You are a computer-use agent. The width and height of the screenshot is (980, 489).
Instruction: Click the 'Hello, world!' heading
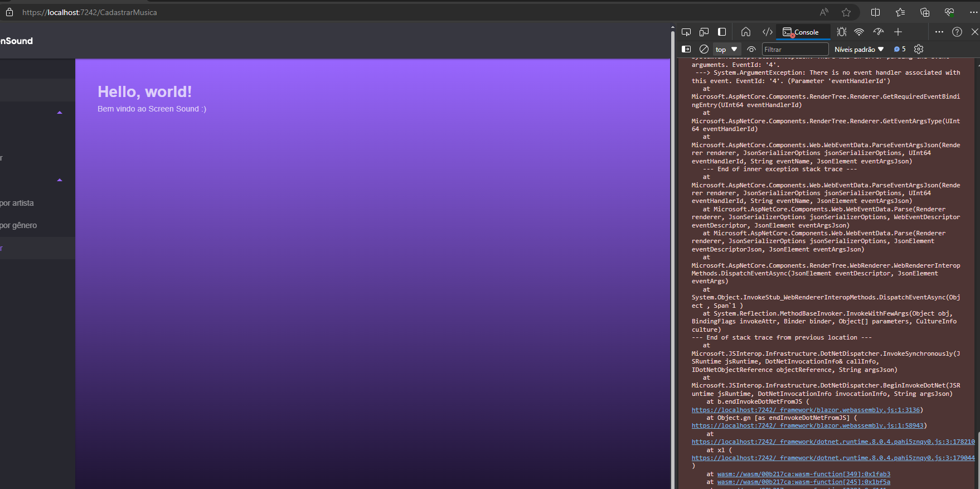144,91
